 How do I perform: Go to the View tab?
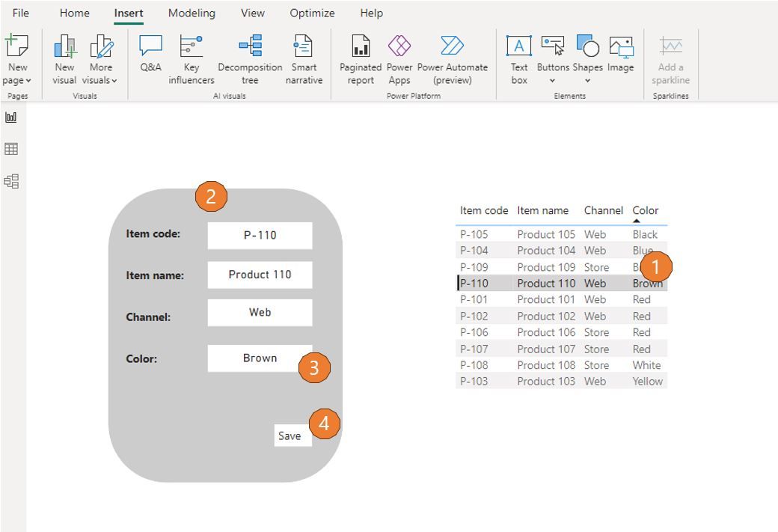point(253,13)
